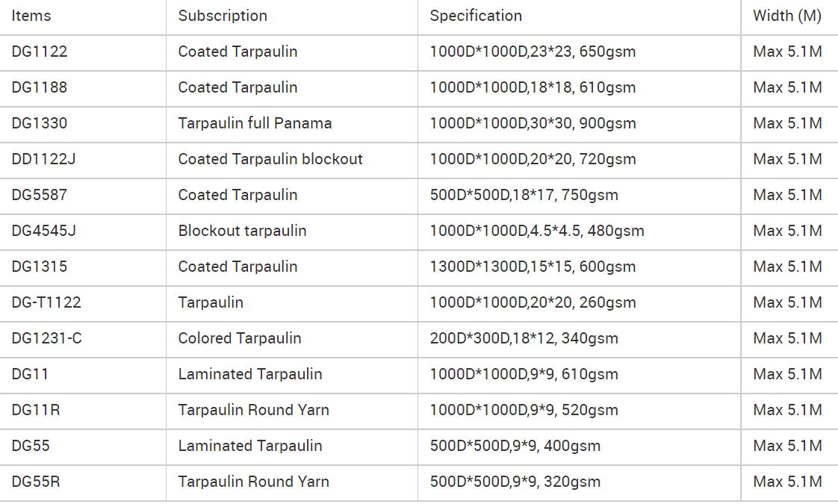Click the Colored Tarpaulin cell
The height and width of the screenshot is (504, 838).
click(240, 338)
